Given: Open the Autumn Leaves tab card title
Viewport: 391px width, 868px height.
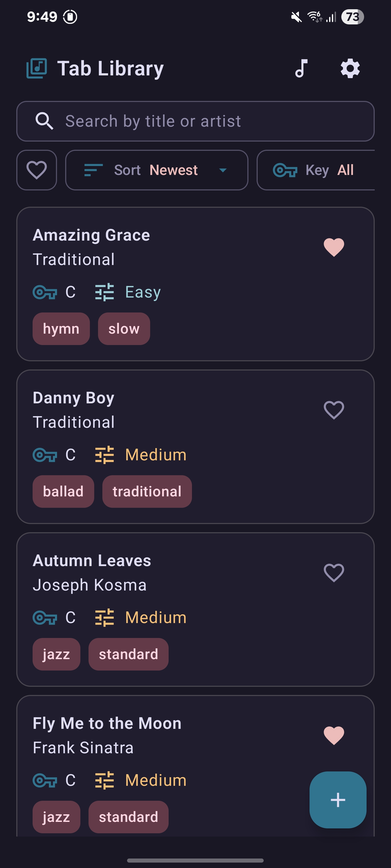Looking at the screenshot, I should [92, 561].
